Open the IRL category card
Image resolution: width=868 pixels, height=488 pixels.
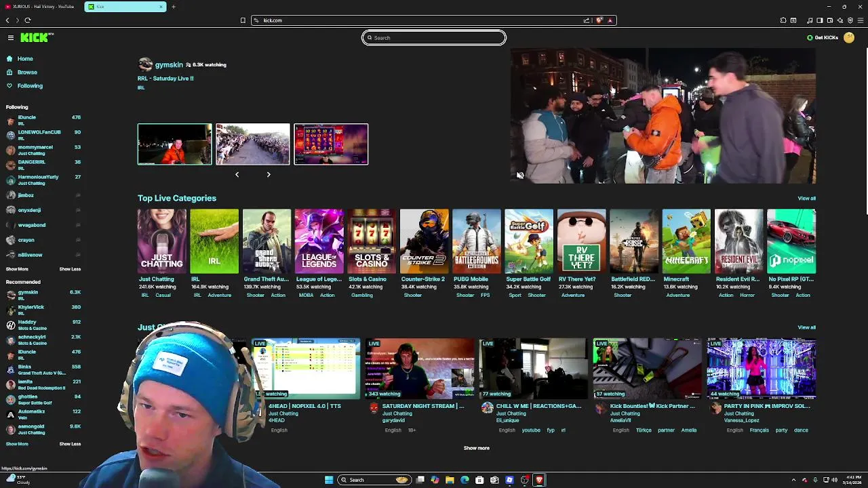point(214,241)
